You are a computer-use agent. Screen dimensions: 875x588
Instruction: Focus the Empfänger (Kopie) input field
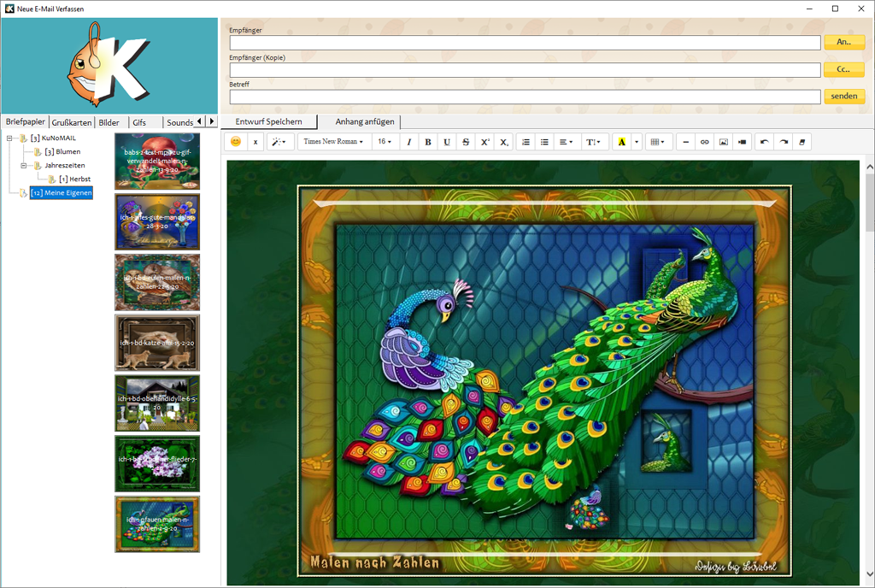(x=526, y=70)
